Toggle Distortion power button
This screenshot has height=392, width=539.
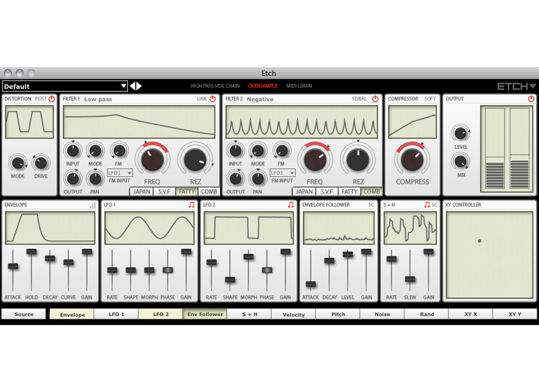pos(52,99)
